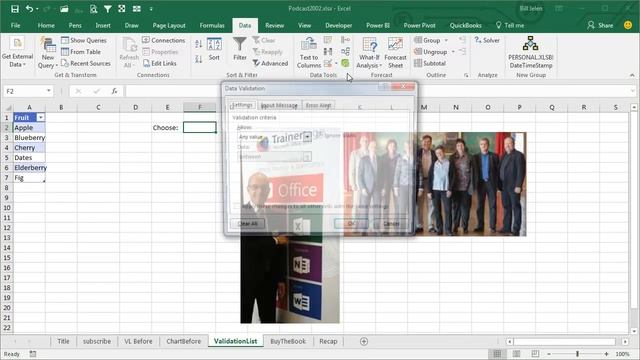Click the Relationships icon
This screenshot has width=640, height=360.
tap(345, 51)
